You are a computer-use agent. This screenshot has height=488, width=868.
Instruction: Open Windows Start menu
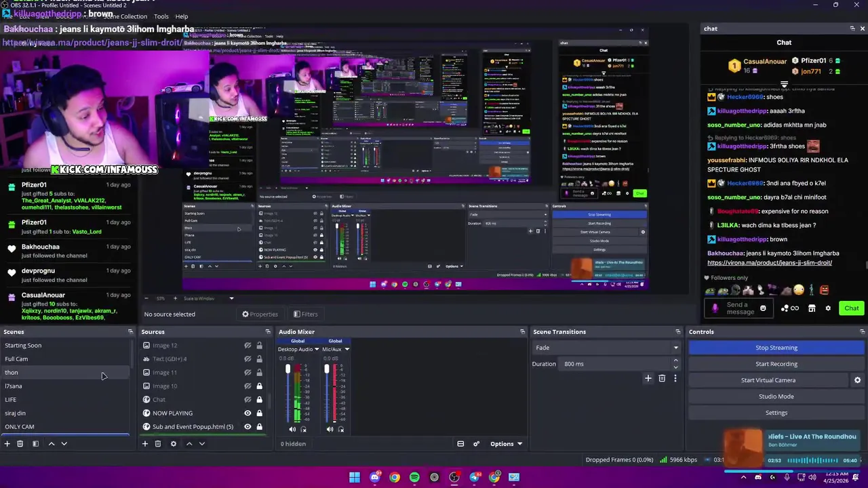[x=355, y=477]
